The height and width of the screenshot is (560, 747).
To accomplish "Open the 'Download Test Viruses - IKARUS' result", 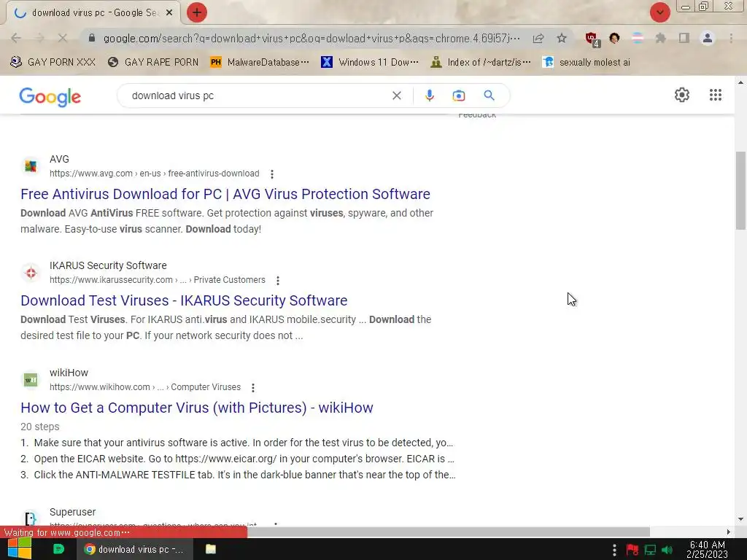I will tap(184, 301).
